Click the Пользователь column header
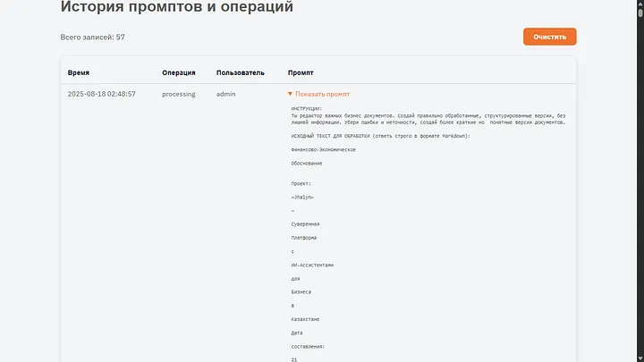 [x=241, y=72]
